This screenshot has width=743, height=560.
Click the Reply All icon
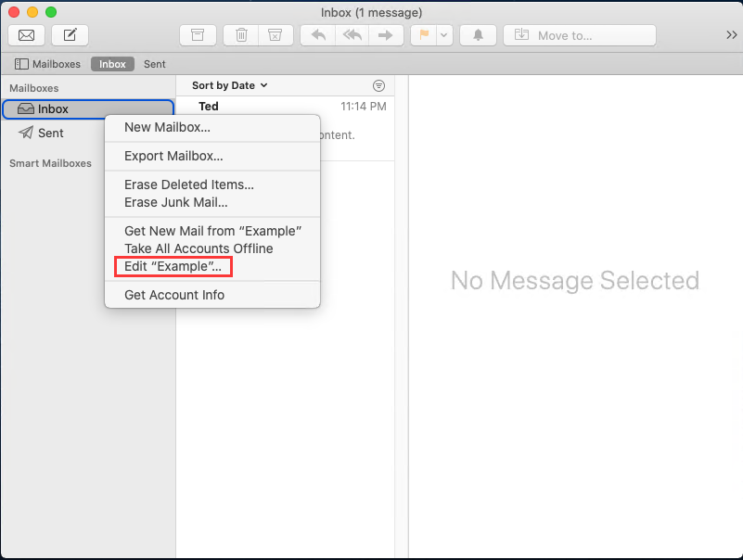coord(351,35)
